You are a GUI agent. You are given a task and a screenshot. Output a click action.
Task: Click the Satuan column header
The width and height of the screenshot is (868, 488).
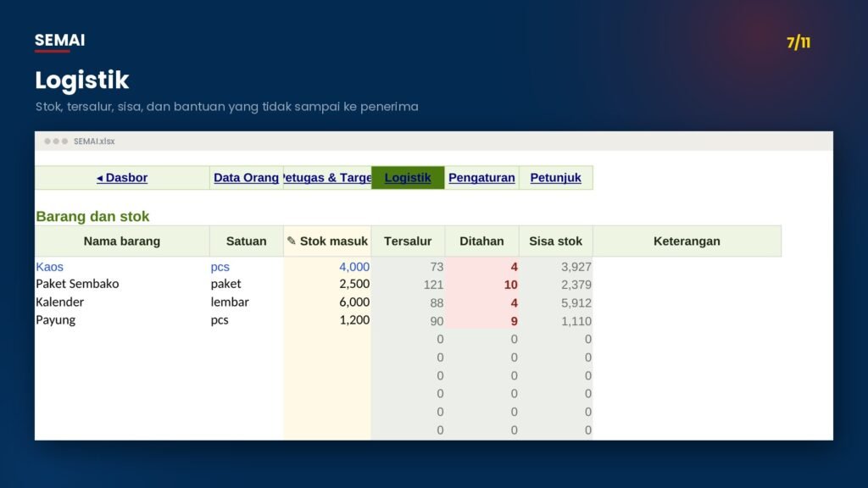coord(247,241)
